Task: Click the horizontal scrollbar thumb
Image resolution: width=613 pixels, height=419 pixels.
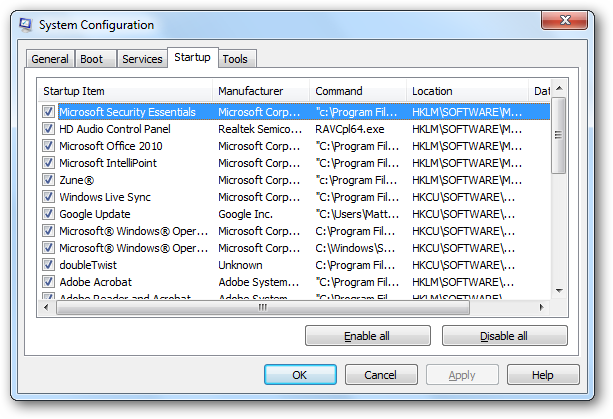Action: tap(263, 308)
